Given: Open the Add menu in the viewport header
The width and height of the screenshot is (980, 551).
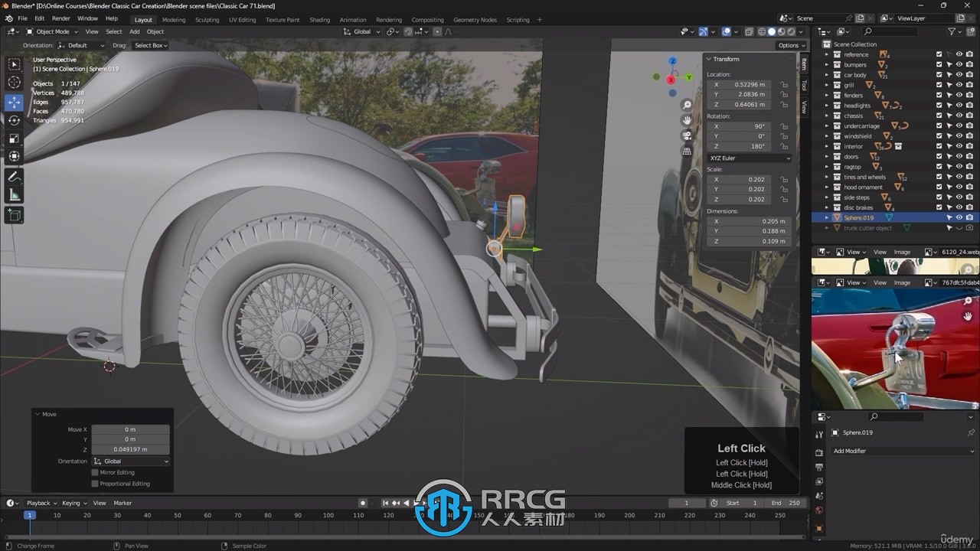Looking at the screenshot, I should coord(134,31).
